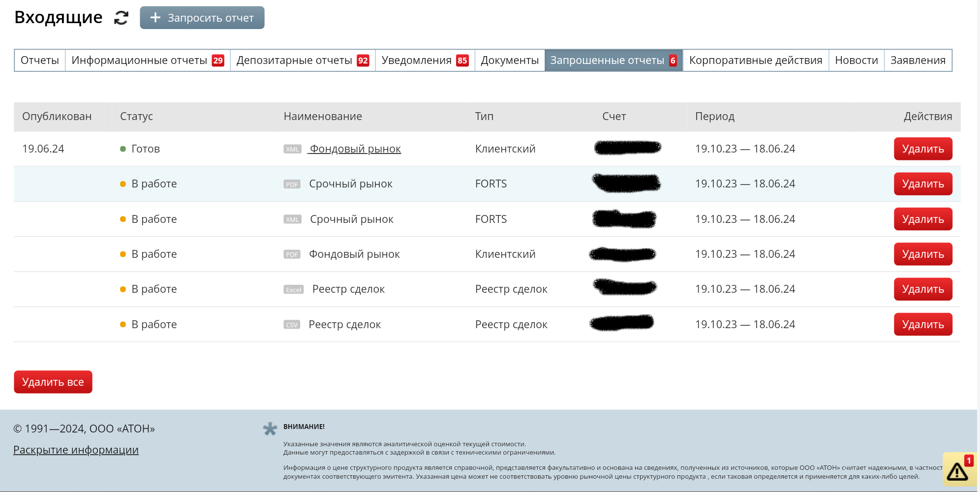The width and height of the screenshot is (980, 492).
Task: Select the Документы tab
Action: (x=509, y=61)
